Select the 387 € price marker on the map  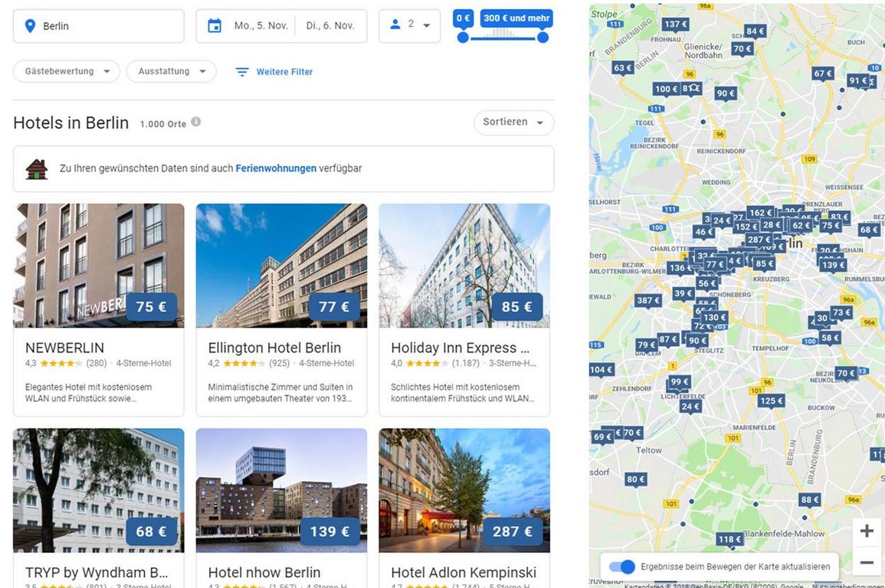(x=648, y=301)
